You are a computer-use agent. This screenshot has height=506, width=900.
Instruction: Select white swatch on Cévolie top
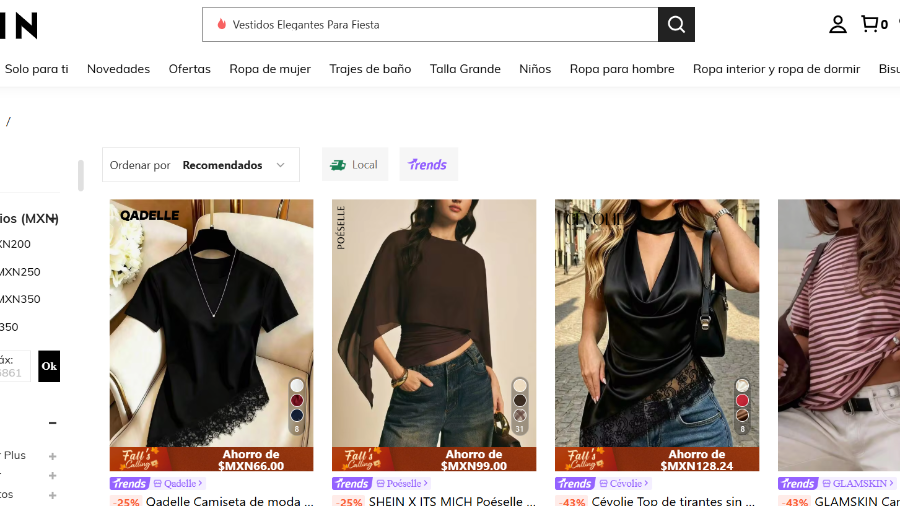point(742,386)
